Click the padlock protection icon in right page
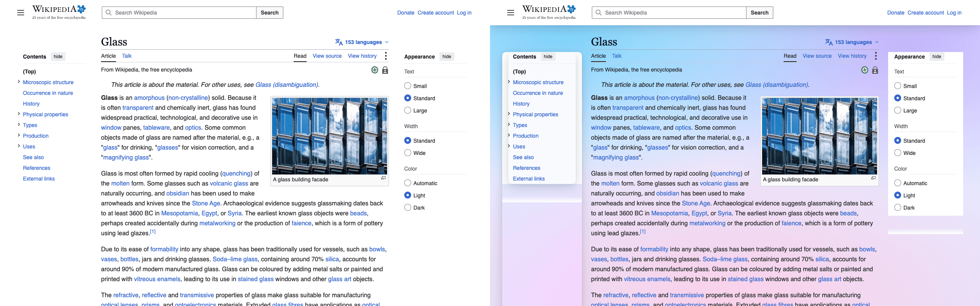 875,70
